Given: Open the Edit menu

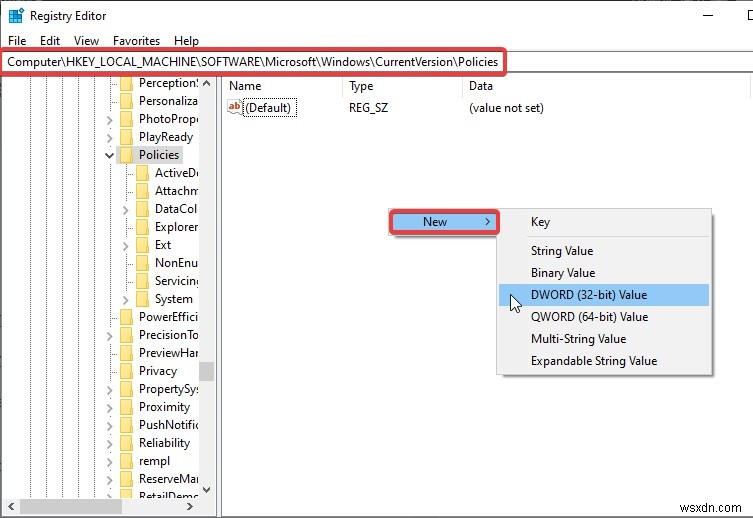Looking at the screenshot, I should 50,41.
